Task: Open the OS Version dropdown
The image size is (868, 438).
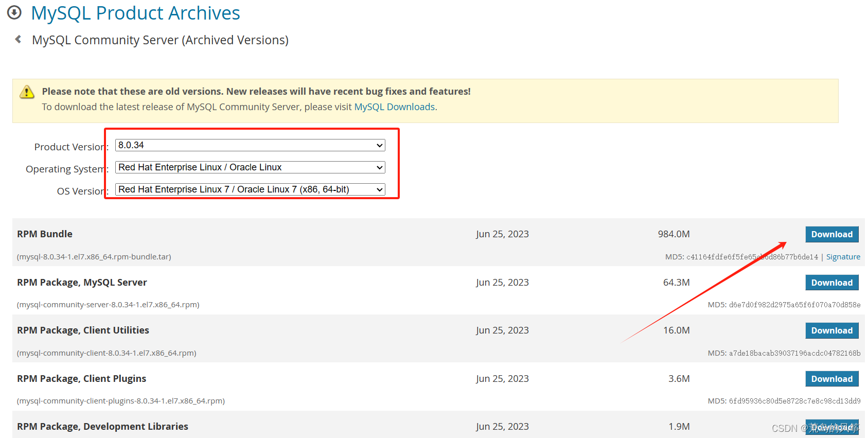Action: [x=250, y=189]
